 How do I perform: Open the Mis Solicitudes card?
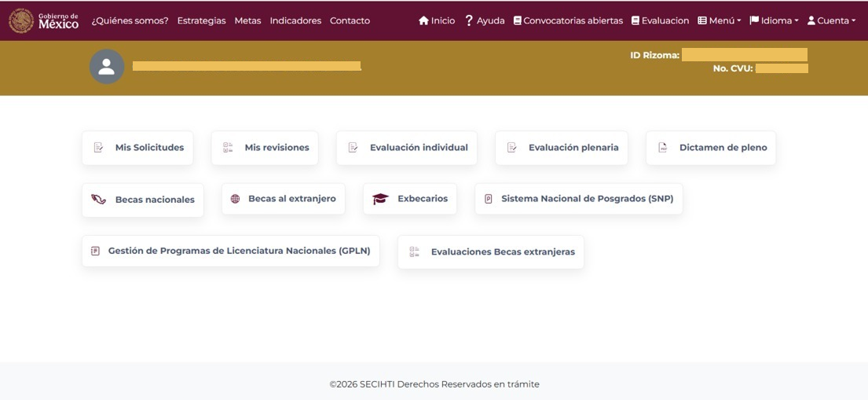[x=137, y=148]
